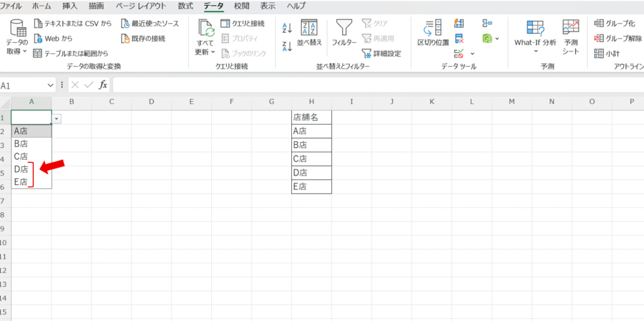Click the 詳細設定 advanced filter button
This screenshot has width=644, height=321.
tap(381, 53)
